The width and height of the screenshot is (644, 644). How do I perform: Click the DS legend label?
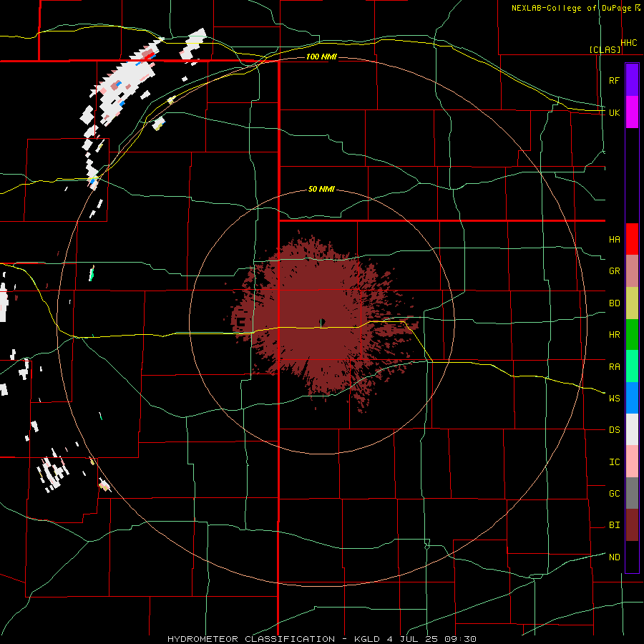click(614, 430)
